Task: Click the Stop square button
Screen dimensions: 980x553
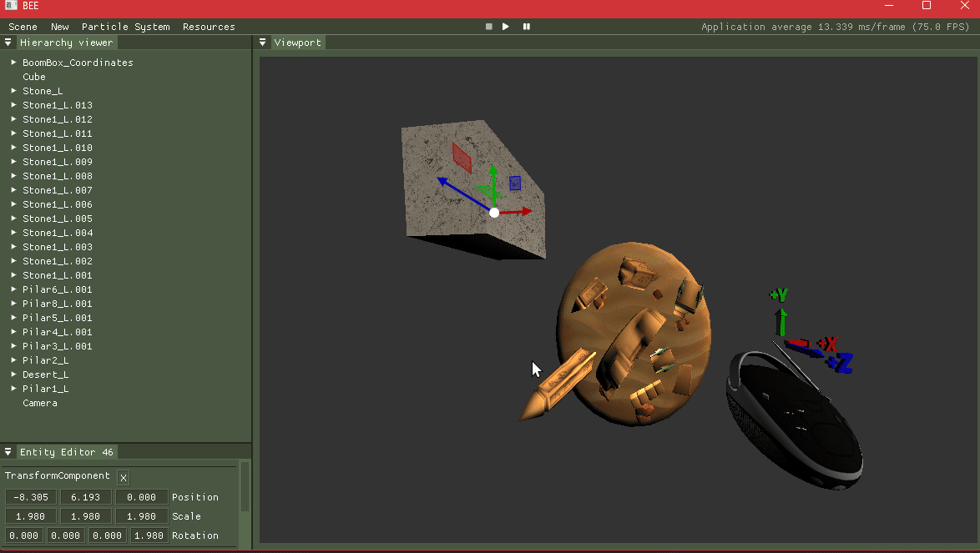Action: coord(489,27)
